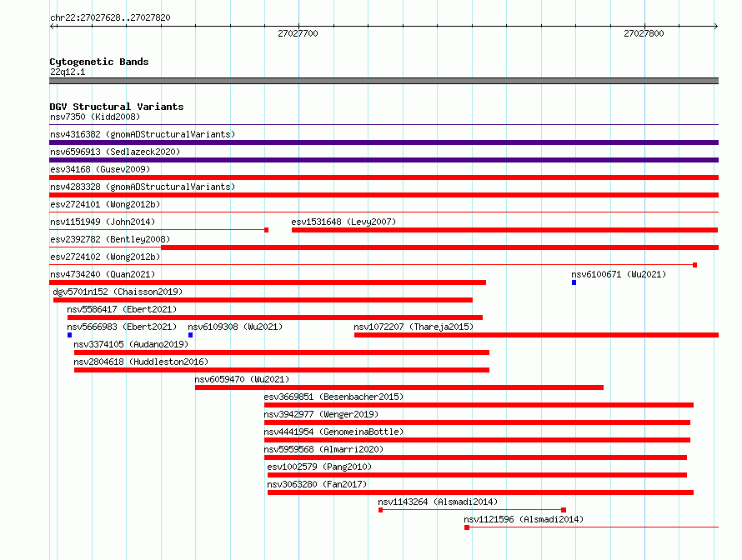Click the 22q12.1 cytogenetic band bar
This screenshot has height=560, width=742.
(x=384, y=81)
